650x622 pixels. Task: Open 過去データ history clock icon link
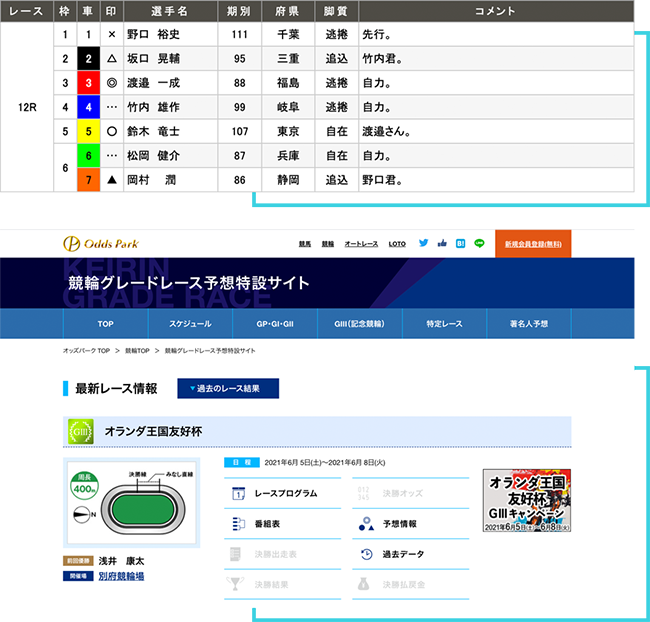pyautogui.click(x=366, y=554)
